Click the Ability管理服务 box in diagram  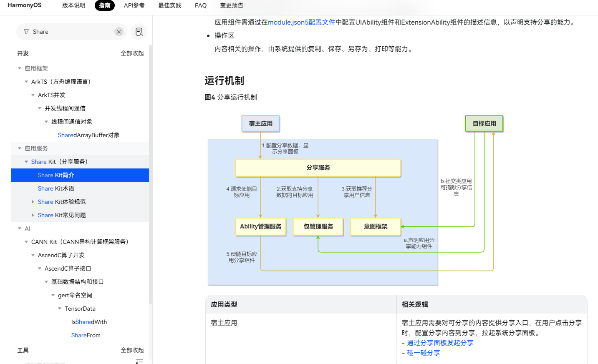[261, 226]
